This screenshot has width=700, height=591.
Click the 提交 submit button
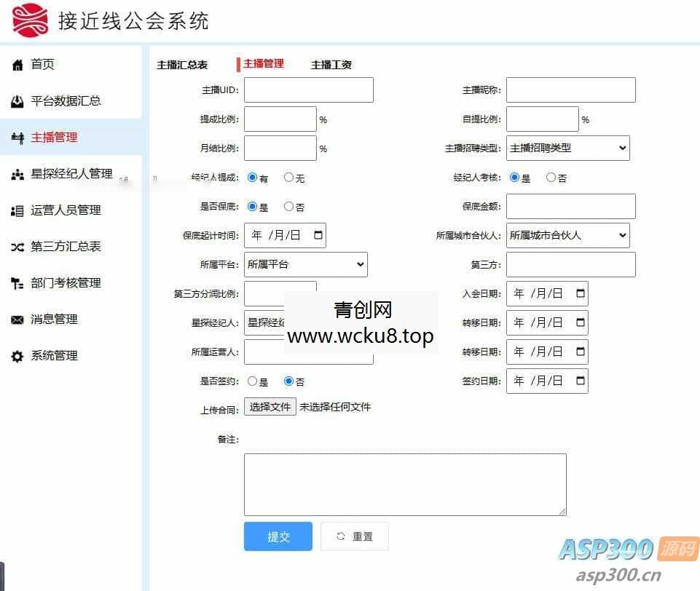(x=278, y=536)
